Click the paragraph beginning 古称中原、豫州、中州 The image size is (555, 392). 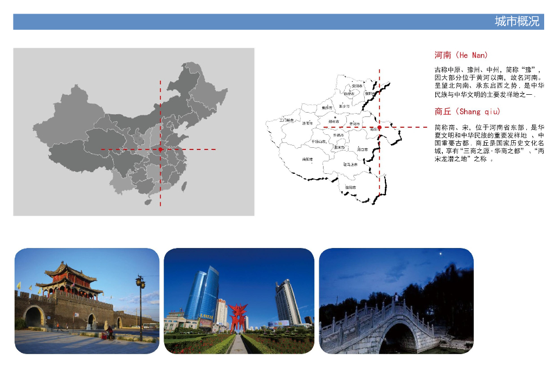click(489, 82)
